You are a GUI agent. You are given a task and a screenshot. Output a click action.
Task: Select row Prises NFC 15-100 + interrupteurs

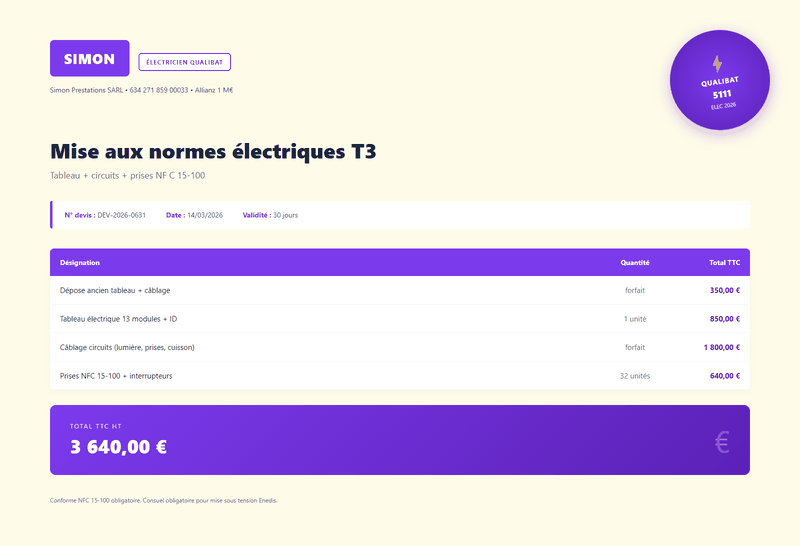[x=400, y=376]
